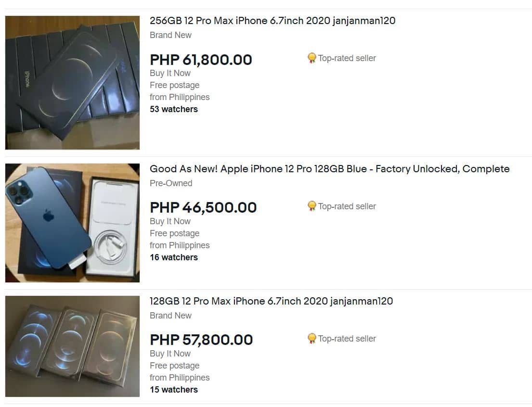This screenshot has height=407, width=532.
Task: Click the top-rated seller badge icon for 256GB listing
Action: point(311,58)
